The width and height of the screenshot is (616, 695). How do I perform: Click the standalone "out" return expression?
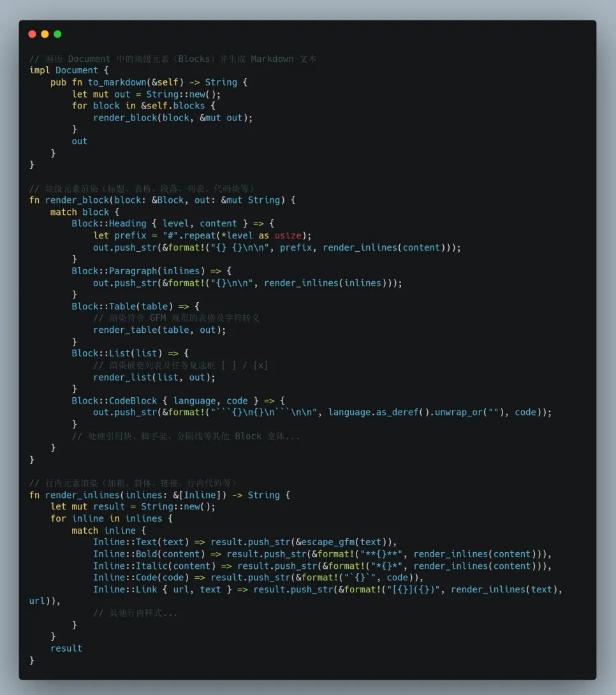[79, 142]
